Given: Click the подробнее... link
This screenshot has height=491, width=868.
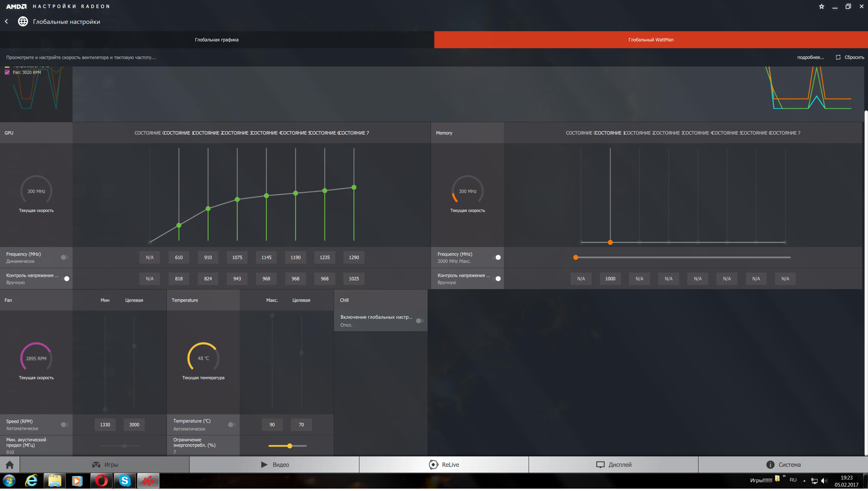Looking at the screenshot, I should 810,57.
